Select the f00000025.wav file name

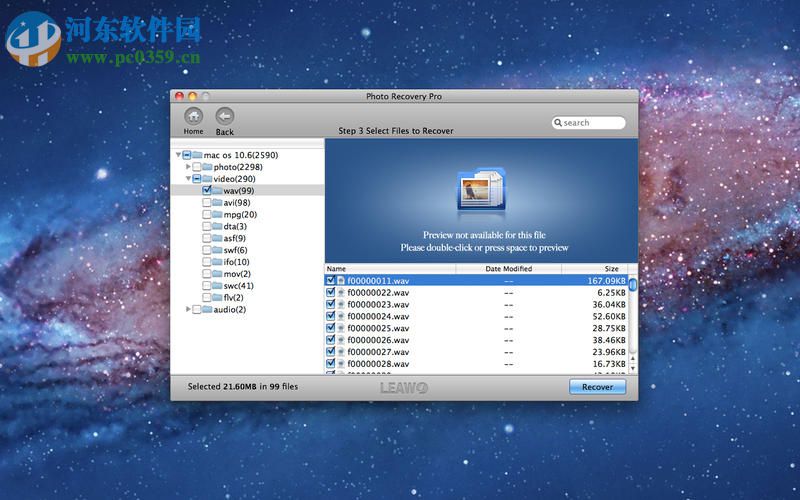pos(378,329)
